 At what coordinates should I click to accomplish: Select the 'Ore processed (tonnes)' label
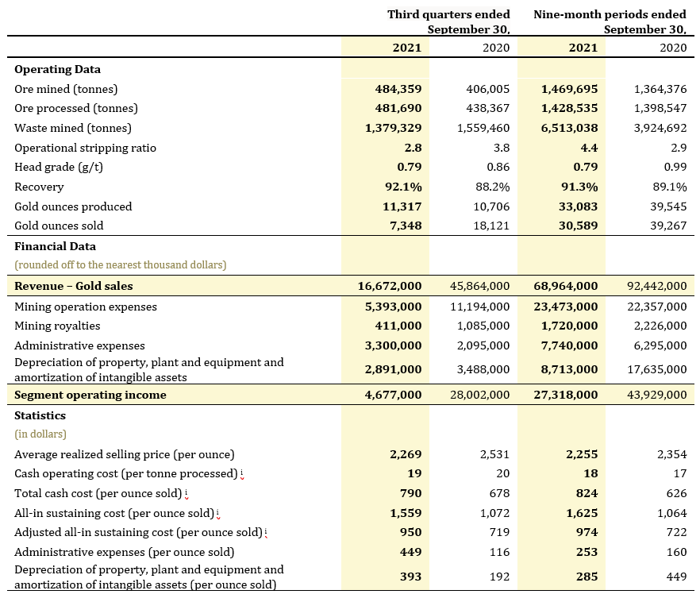coord(76,108)
